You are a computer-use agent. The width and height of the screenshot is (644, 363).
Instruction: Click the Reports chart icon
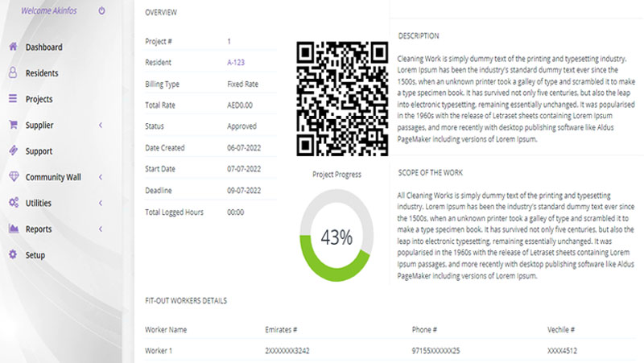(x=13, y=229)
